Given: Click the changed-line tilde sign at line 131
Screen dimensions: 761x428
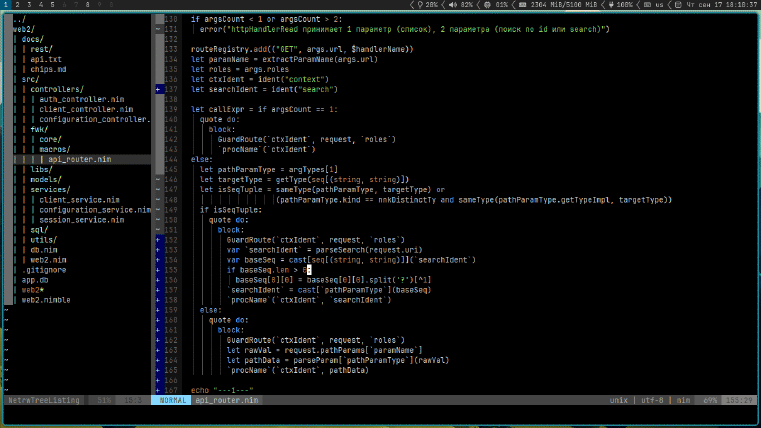Looking at the screenshot, I should [158, 29].
